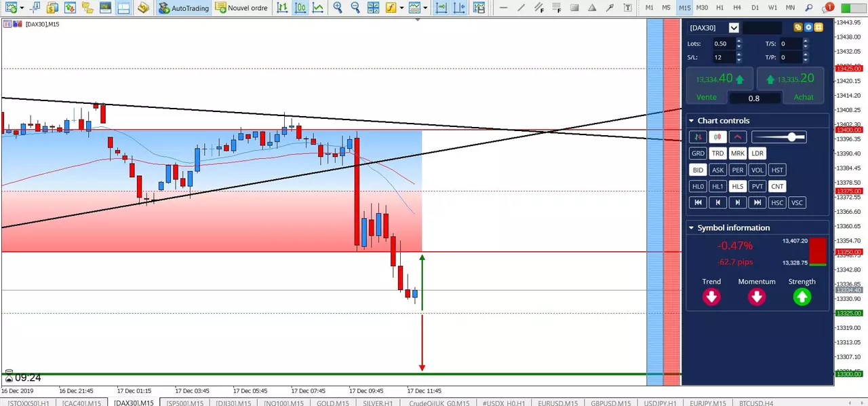The width and height of the screenshot is (868, 406).
Task: Switch to H4 timeframe
Action: click(x=737, y=8)
